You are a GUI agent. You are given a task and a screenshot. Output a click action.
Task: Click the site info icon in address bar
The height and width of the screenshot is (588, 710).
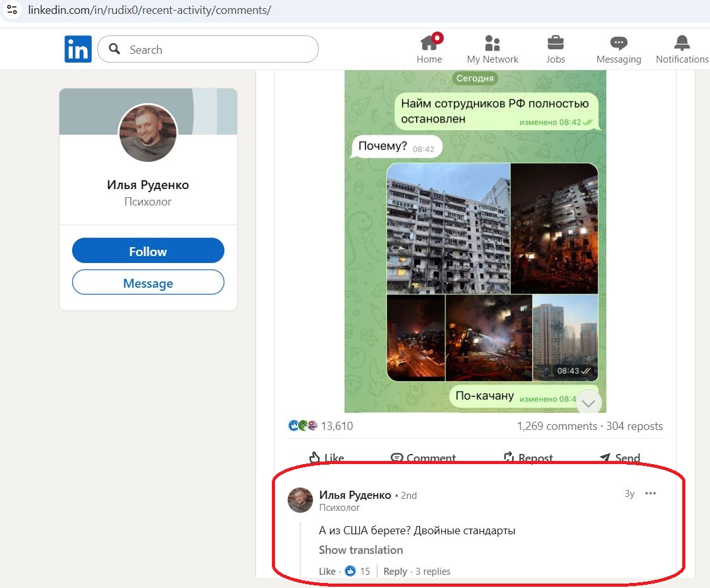click(12, 10)
